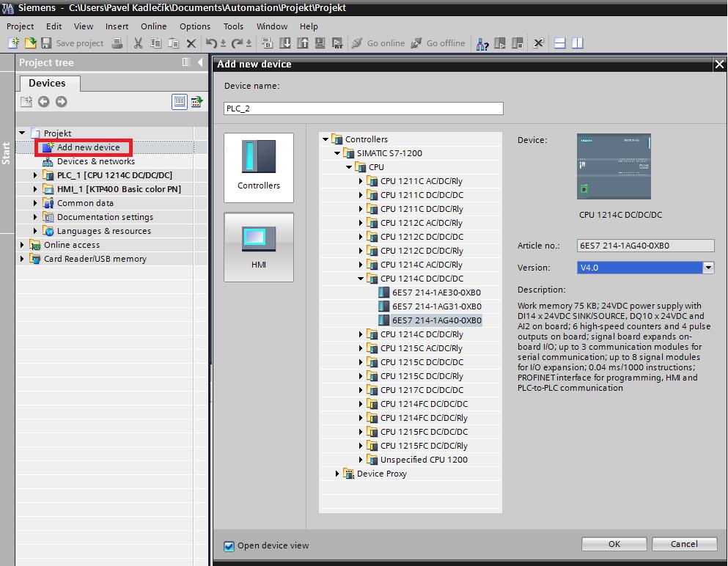The height and width of the screenshot is (566, 728).
Task: Click the Article no. field
Action: pos(645,245)
